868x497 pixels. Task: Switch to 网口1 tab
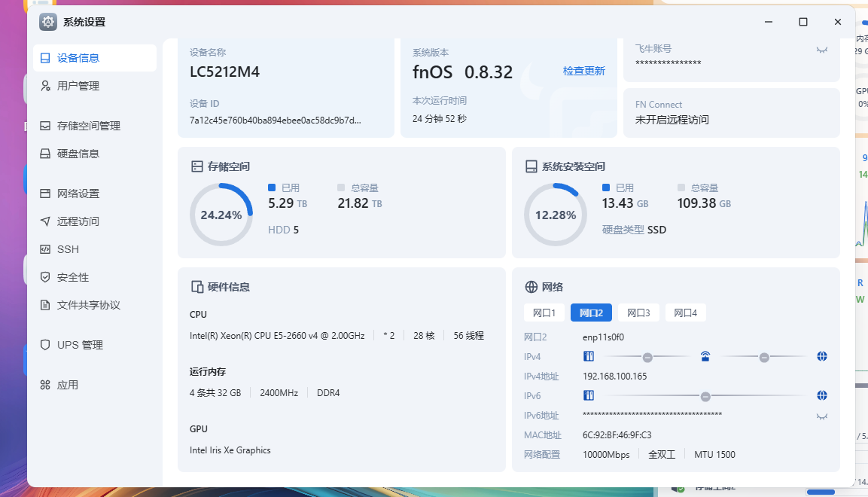point(544,313)
